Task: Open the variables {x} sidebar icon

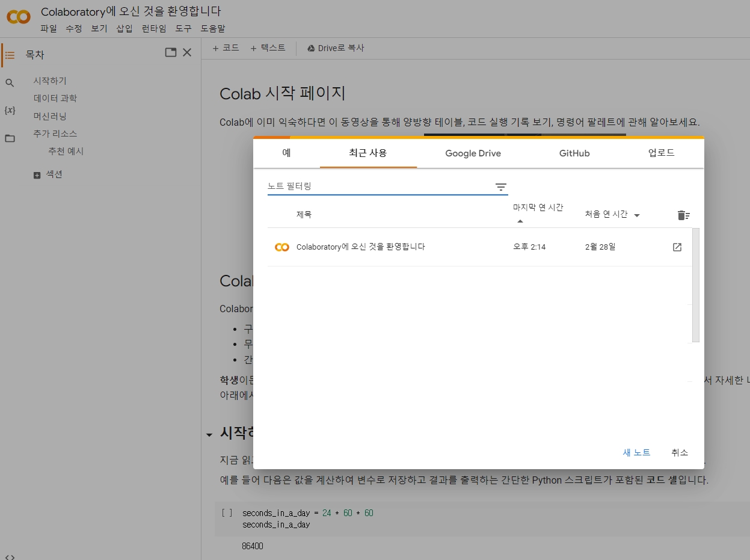Action: click(10, 111)
